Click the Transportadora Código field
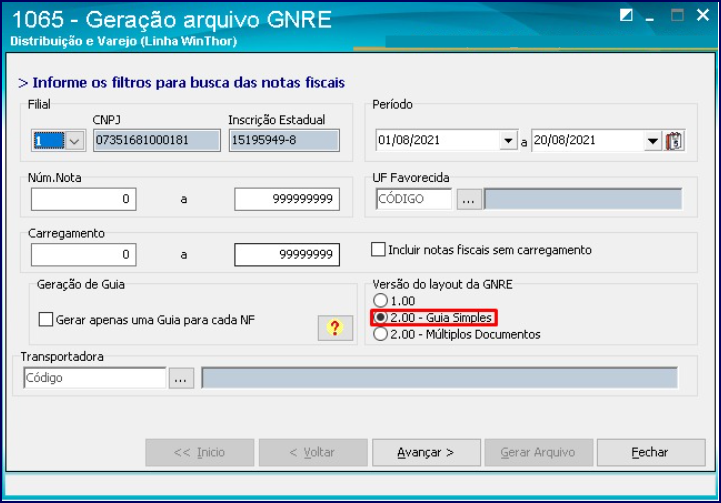 tap(95, 378)
